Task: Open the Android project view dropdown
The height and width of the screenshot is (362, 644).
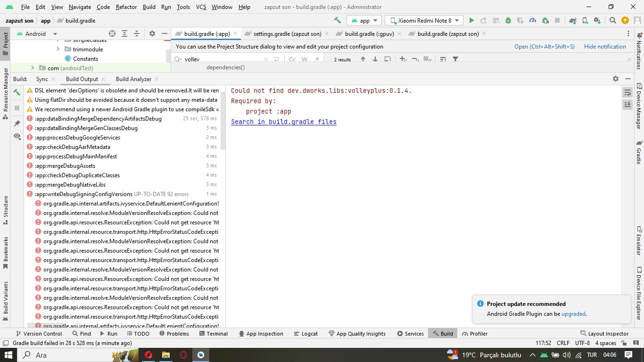Action: click(37, 33)
